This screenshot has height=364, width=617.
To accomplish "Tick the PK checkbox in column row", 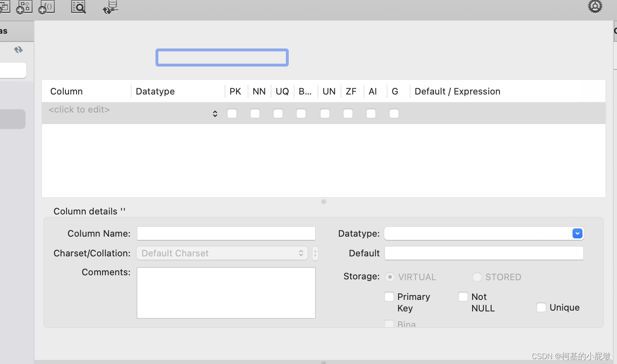I will 232,113.
